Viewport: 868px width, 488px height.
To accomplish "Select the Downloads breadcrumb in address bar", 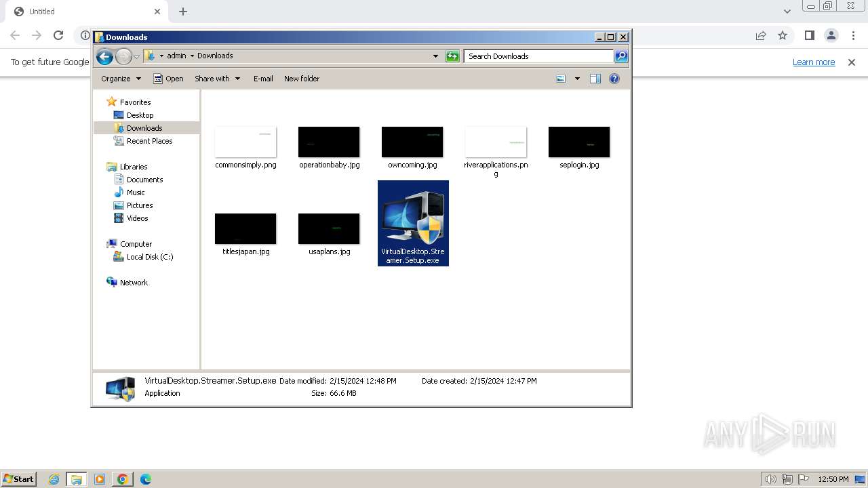I will (215, 56).
